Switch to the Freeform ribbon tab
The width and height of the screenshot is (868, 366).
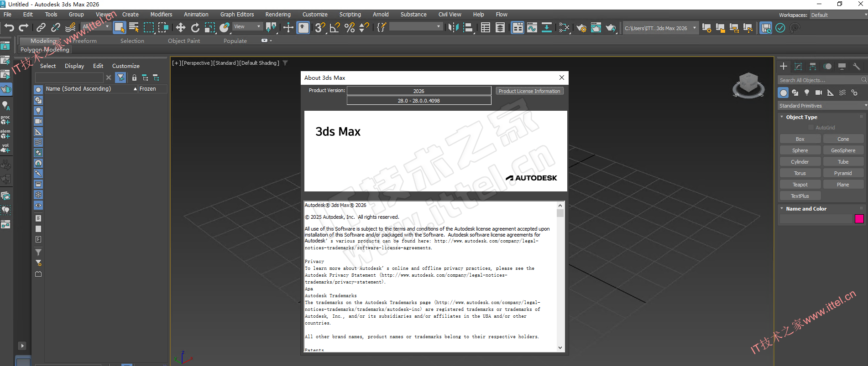pyautogui.click(x=84, y=41)
